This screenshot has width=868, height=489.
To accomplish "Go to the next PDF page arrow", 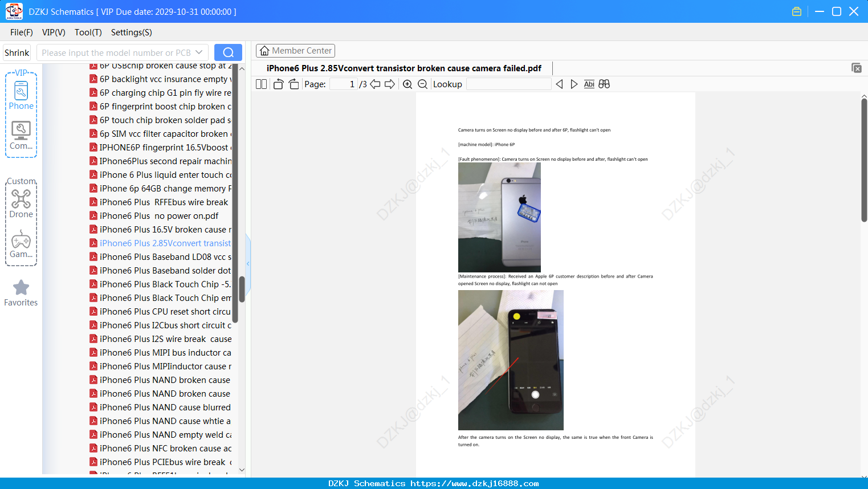I will 390,84.
